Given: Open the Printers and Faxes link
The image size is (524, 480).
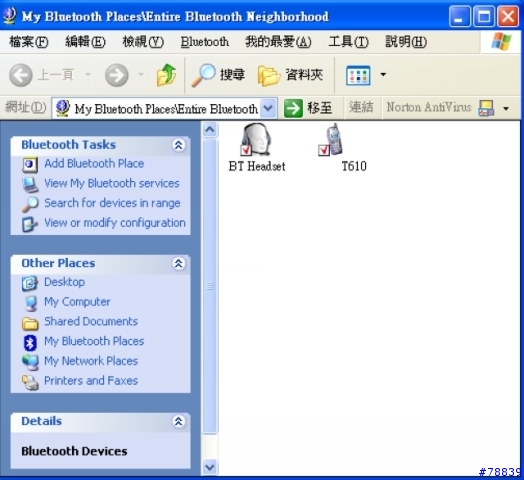Looking at the screenshot, I should (x=91, y=380).
